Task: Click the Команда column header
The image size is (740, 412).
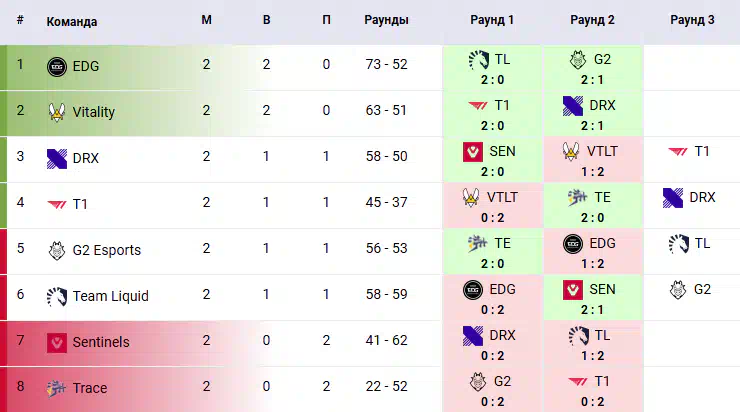Action: coord(72,22)
